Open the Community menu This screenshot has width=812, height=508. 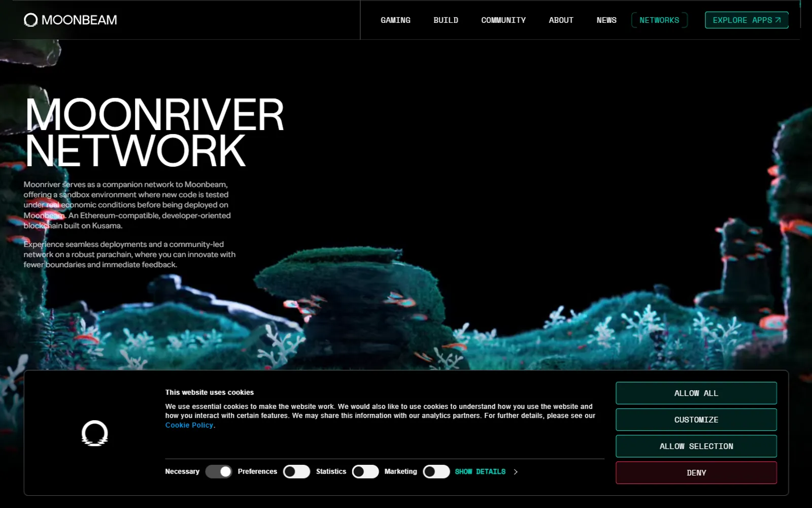503,20
